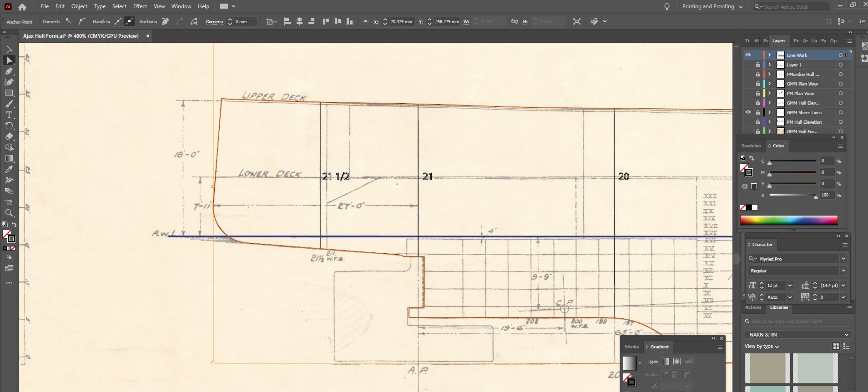Click Corners label in control bar

pos(214,22)
